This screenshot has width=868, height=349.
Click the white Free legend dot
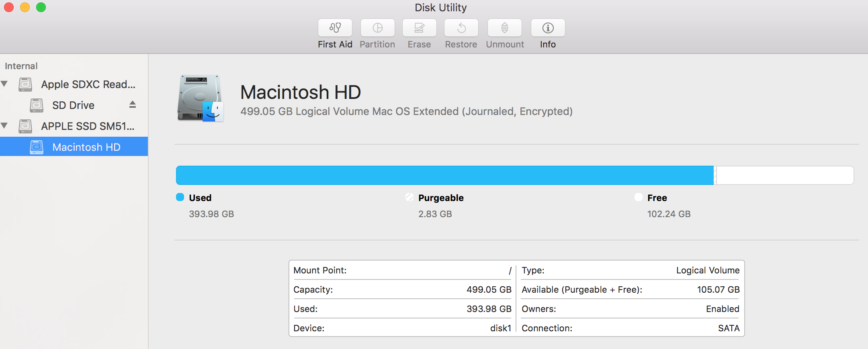click(x=639, y=197)
